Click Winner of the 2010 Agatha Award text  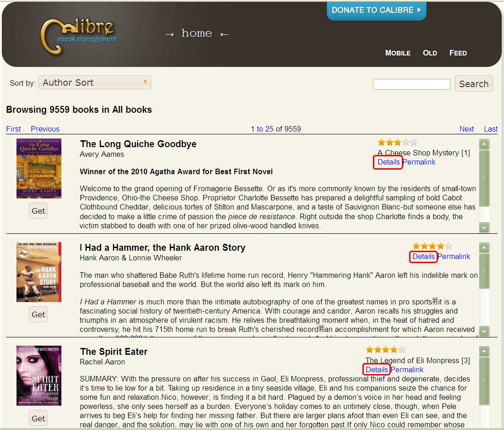[x=176, y=172]
